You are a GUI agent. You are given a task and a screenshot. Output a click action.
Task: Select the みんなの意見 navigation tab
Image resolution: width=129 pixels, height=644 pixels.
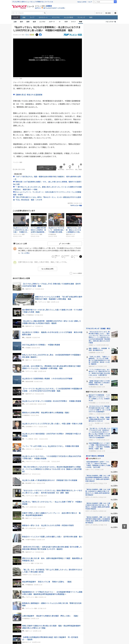[69, 17]
